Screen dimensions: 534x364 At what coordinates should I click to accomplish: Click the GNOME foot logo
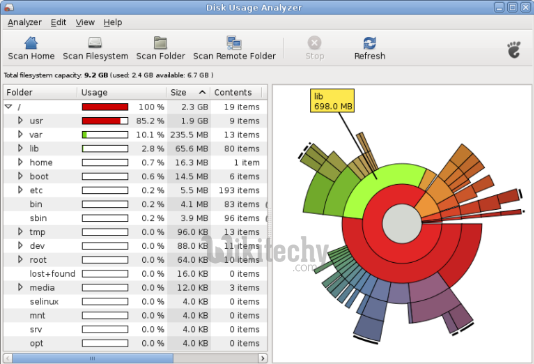click(x=514, y=50)
